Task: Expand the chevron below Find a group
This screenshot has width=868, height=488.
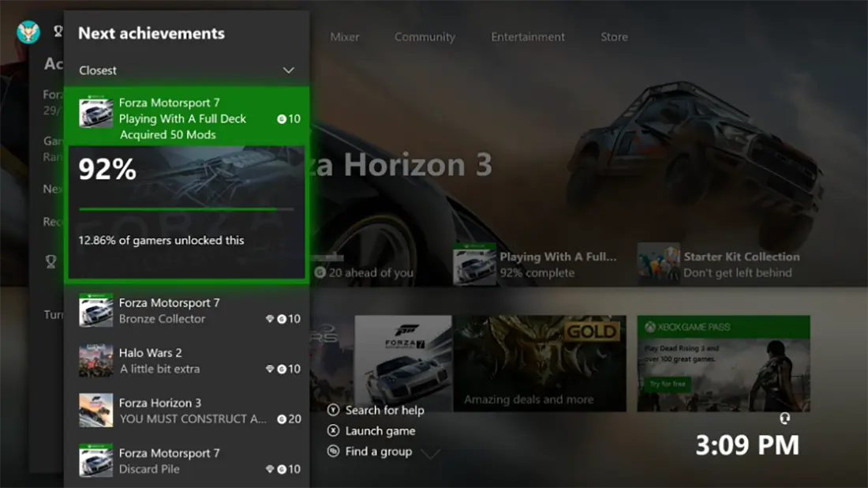Action: 430,454
